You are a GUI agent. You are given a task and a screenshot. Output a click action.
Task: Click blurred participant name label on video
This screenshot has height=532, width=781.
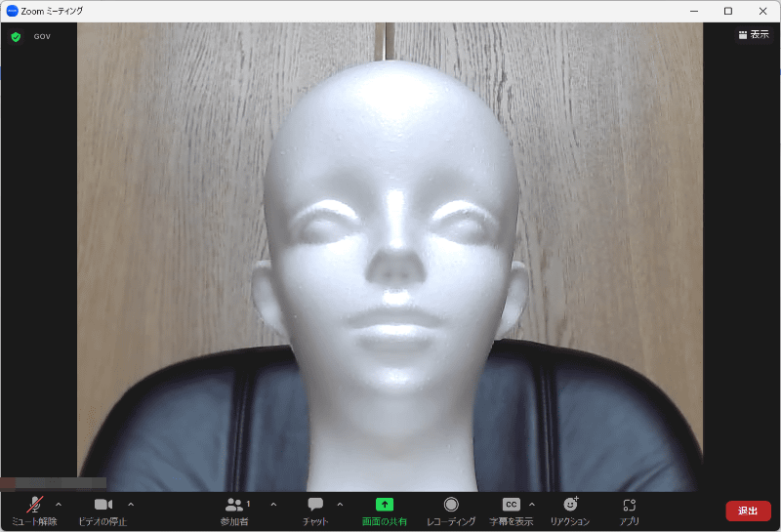point(54,482)
